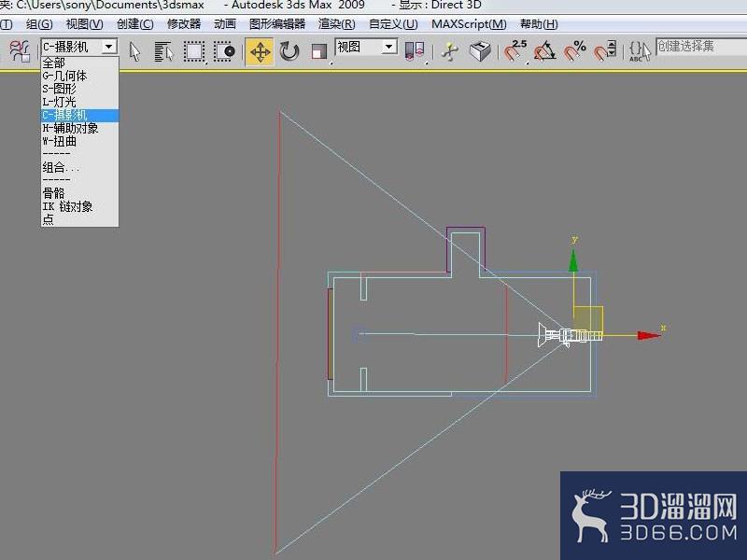
Task: Click Bind to Space Warp icon
Action: 20,51
